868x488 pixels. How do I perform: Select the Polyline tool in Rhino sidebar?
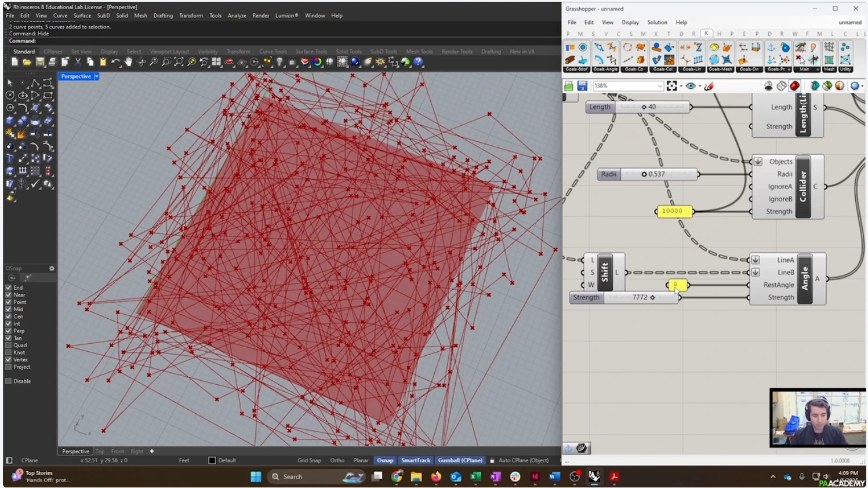pos(35,83)
